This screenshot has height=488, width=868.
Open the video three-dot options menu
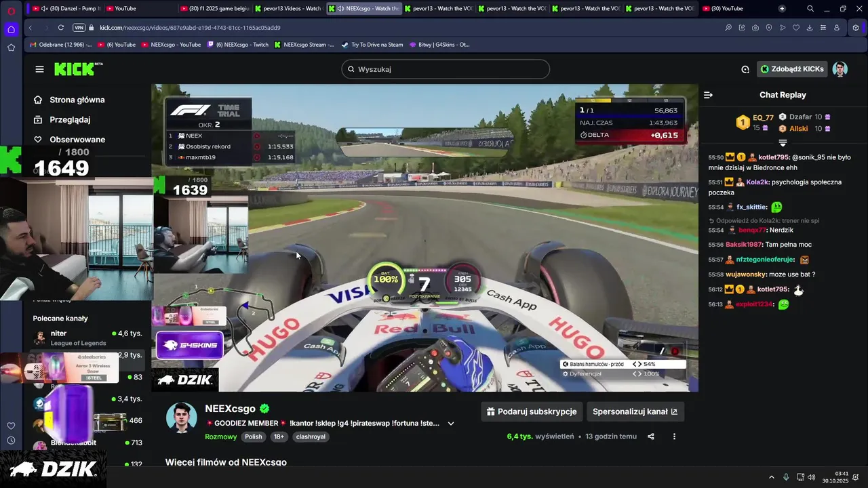[674, 436]
